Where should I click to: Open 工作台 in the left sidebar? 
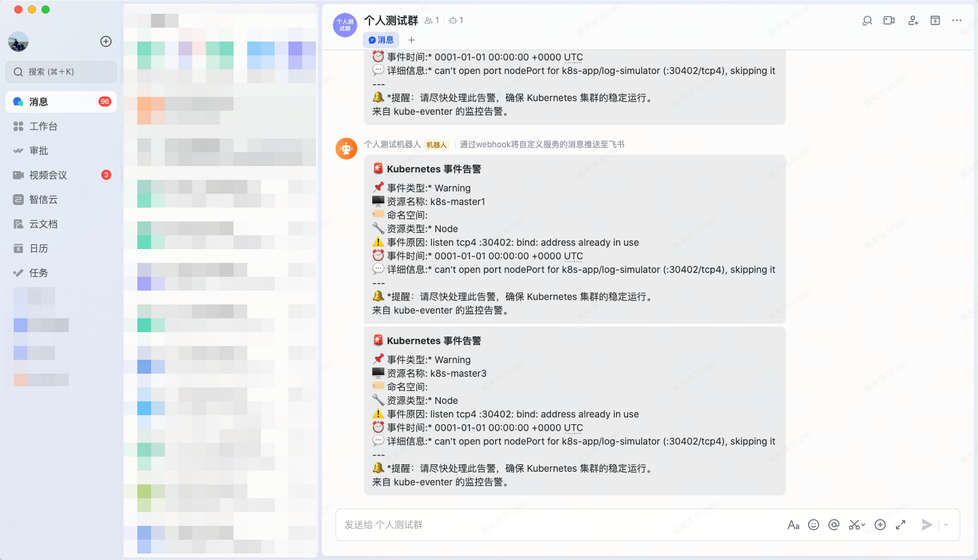click(43, 126)
